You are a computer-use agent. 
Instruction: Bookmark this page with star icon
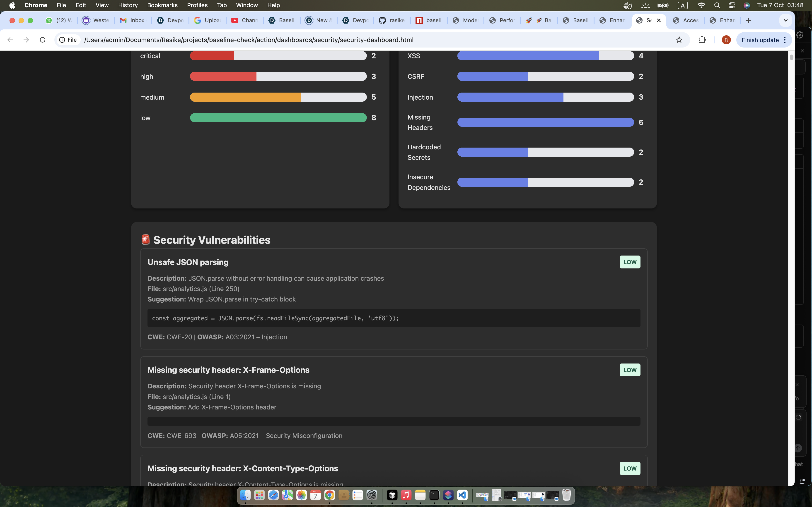point(679,40)
